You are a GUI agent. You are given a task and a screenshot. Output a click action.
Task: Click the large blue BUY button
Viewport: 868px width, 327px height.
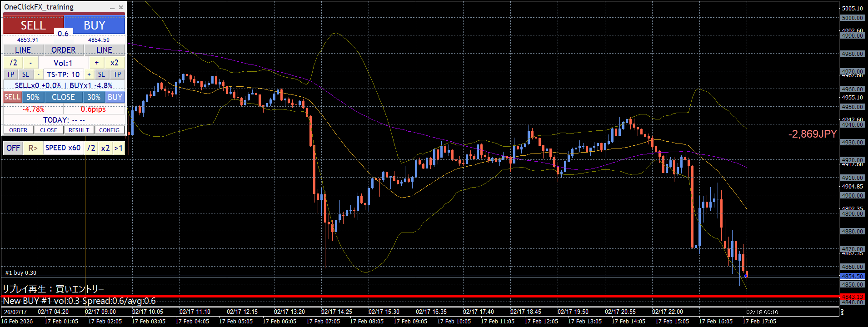(x=95, y=25)
